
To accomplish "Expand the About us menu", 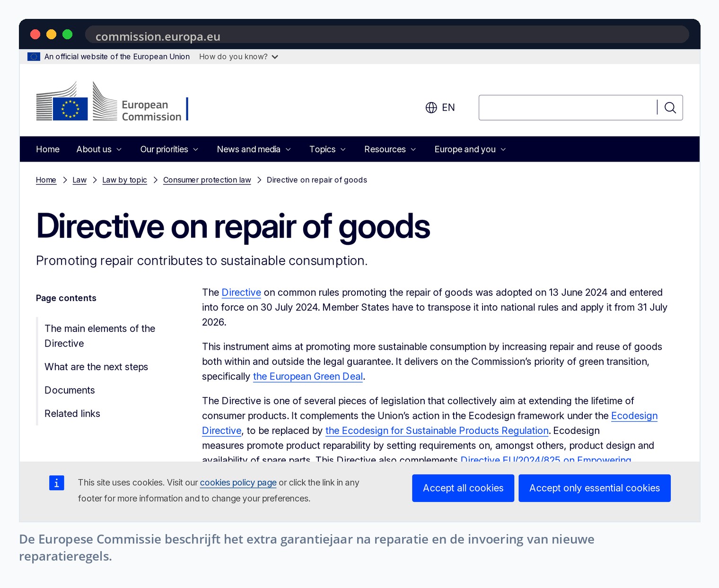I will [x=99, y=149].
